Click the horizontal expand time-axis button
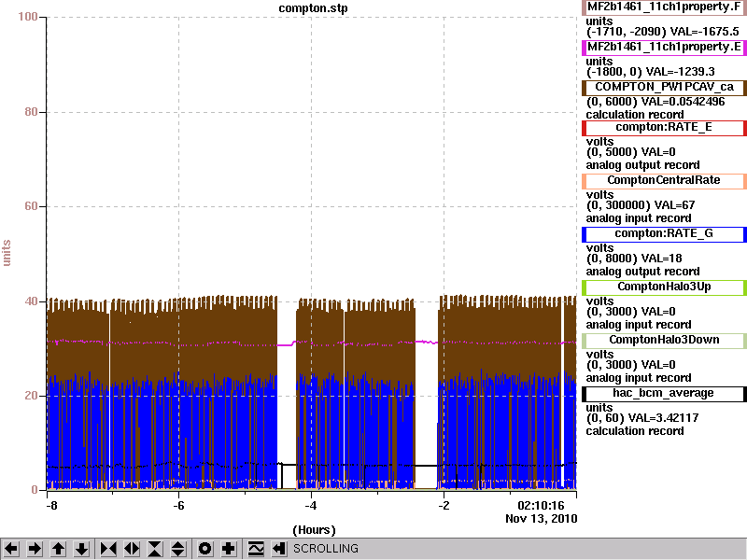Screen dimensions: 747x560 [x=132, y=549]
